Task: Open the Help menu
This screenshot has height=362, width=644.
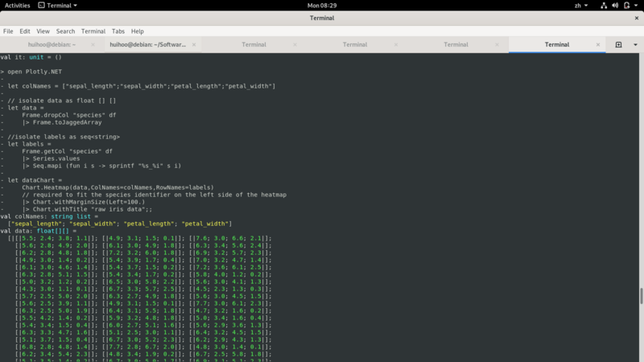Action: (138, 31)
